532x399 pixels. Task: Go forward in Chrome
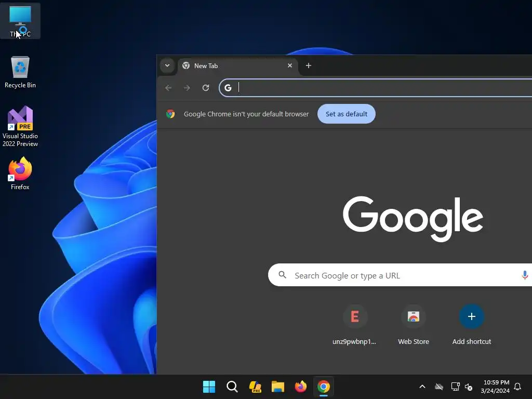(x=187, y=88)
